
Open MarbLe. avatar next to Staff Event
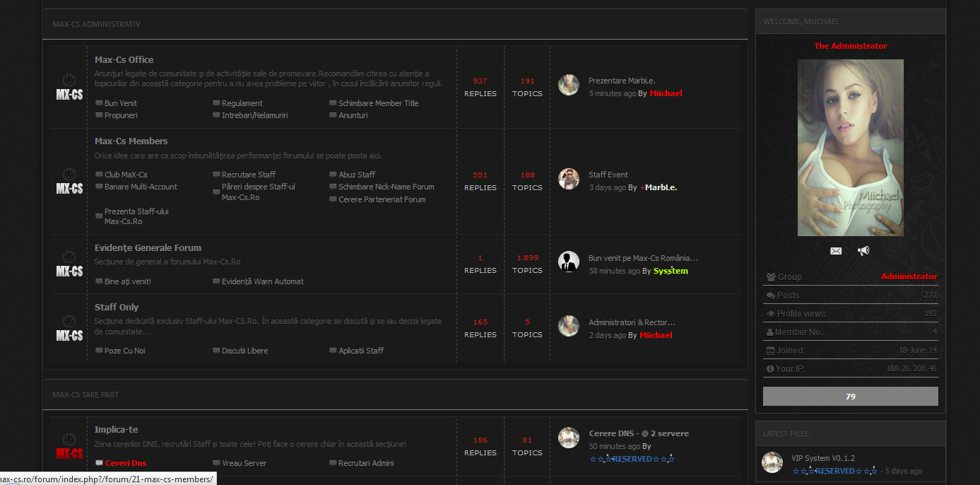coord(569,179)
